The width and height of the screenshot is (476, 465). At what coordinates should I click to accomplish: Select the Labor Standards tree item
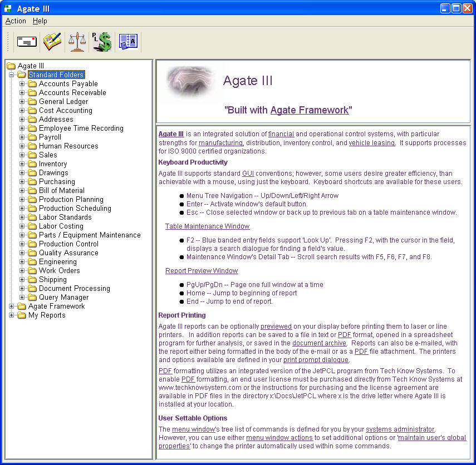[x=65, y=217]
